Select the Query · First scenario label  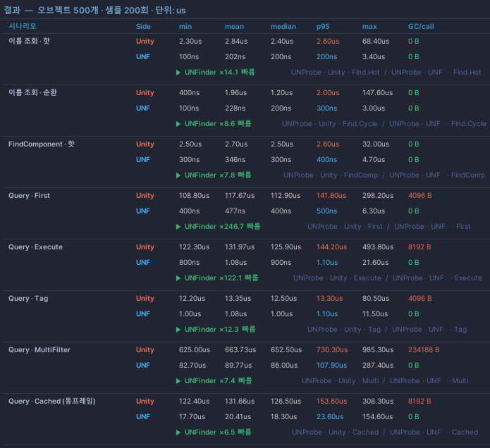pos(29,195)
